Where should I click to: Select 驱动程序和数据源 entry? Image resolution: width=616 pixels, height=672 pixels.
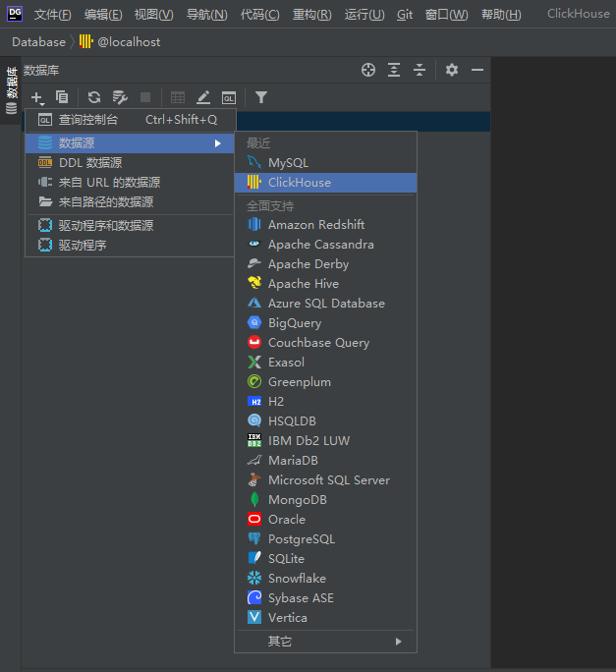[x=130, y=225]
